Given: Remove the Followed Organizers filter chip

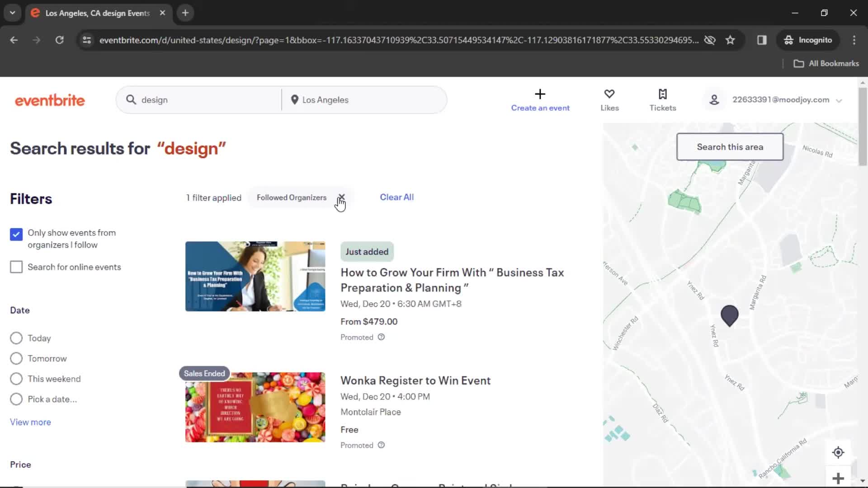Looking at the screenshot, I should click(x=341, y=197).
